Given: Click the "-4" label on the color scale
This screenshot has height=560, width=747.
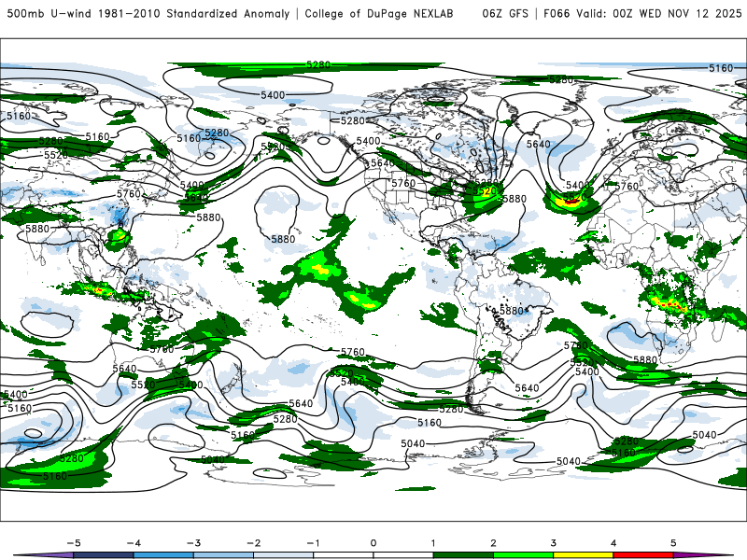Looking at the screenshot, I should [x=134, y=543].
